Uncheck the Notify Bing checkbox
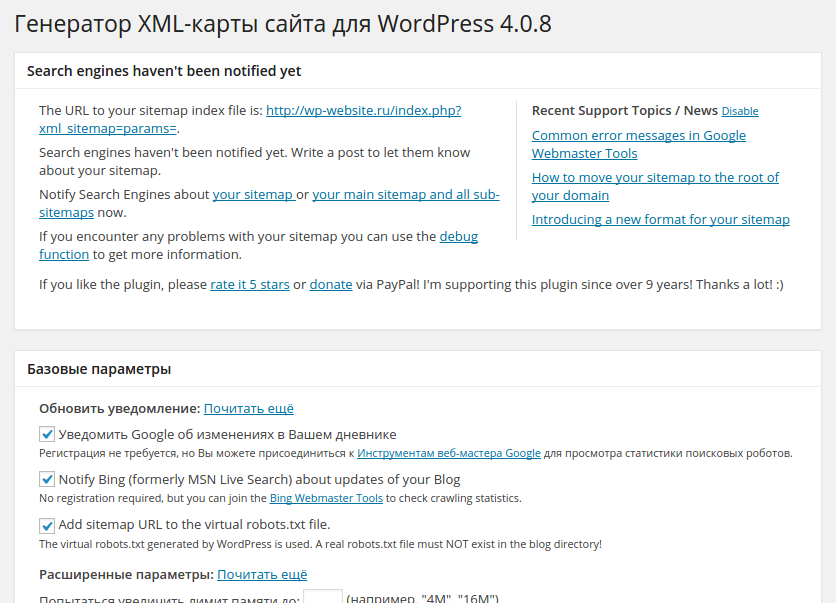 pos(47,480)
